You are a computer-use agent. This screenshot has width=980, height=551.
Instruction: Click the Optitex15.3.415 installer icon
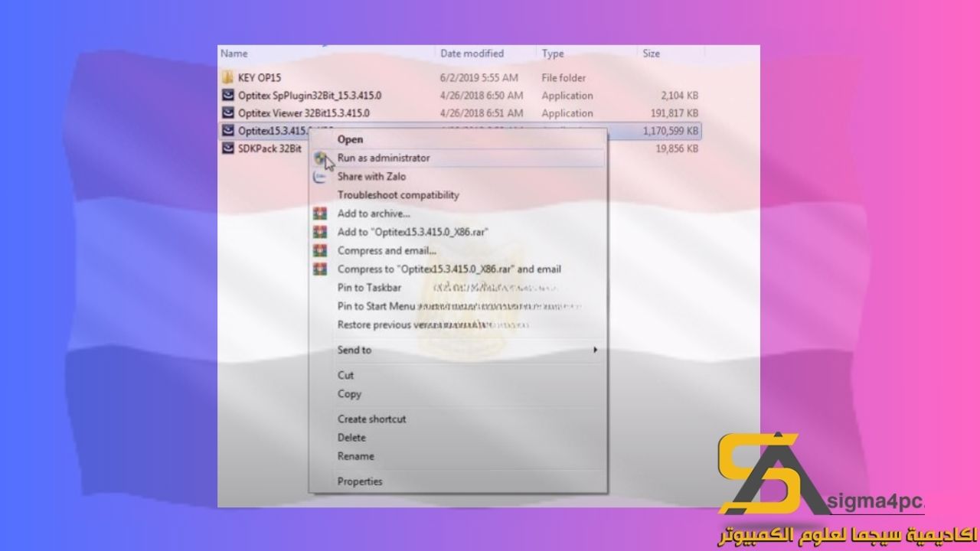pos(227,131)
